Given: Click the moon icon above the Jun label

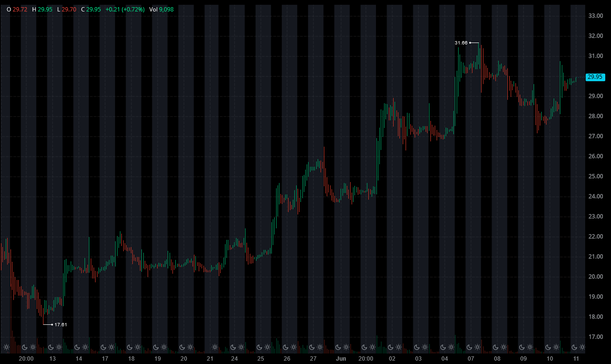Looking at the screenshot, I should point(338,347).
